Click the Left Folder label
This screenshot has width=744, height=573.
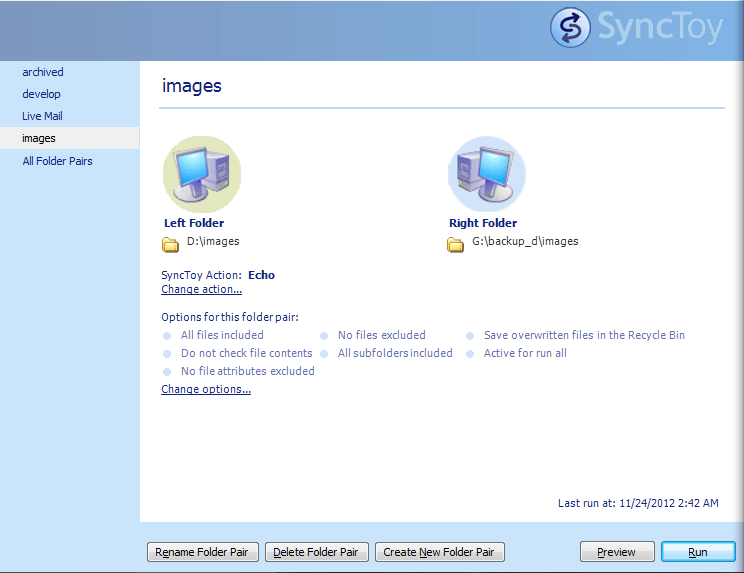(x=194, y=223)
